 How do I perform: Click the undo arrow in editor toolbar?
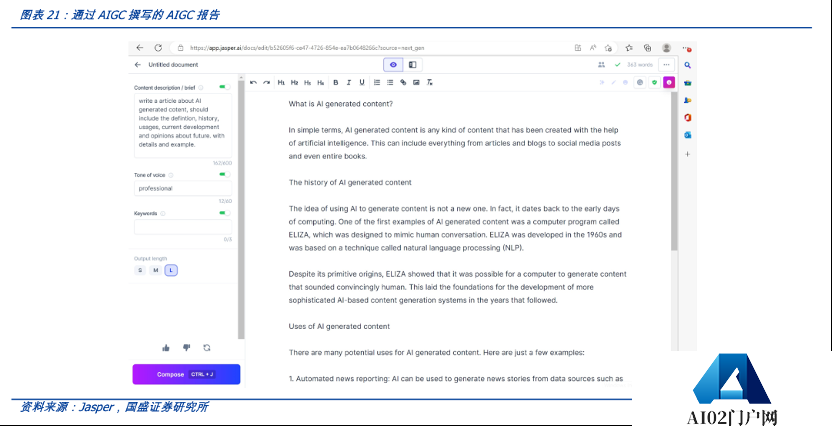point(253,82)
